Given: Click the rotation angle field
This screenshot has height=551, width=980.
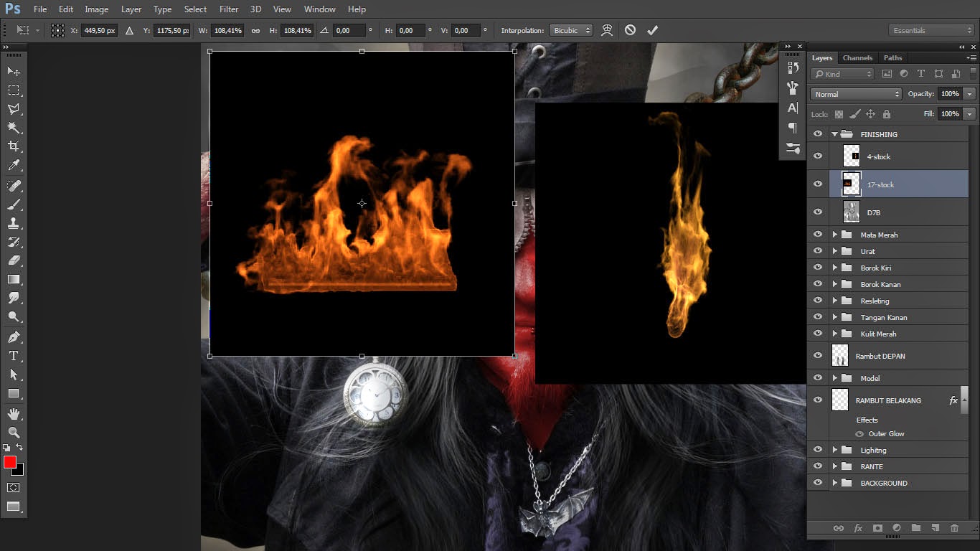Looking at the screenshot, I should pos(349,31).
